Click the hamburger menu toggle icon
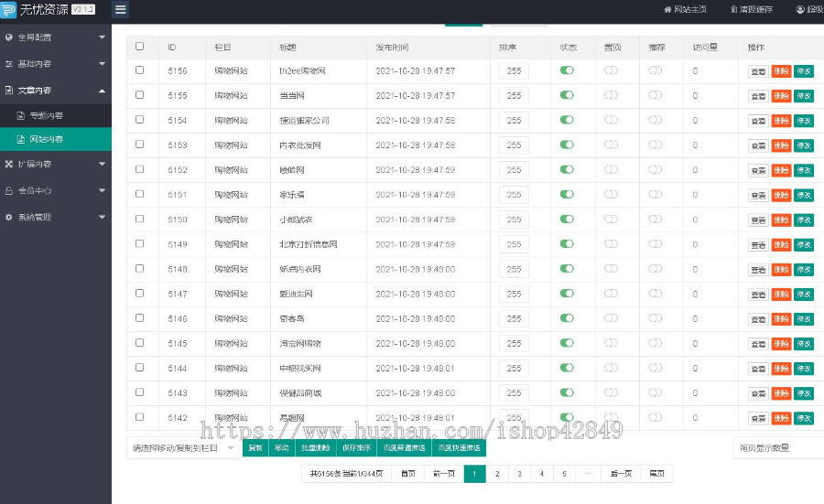Viewport: 824px width, 504px height. (x=120, y=9)
